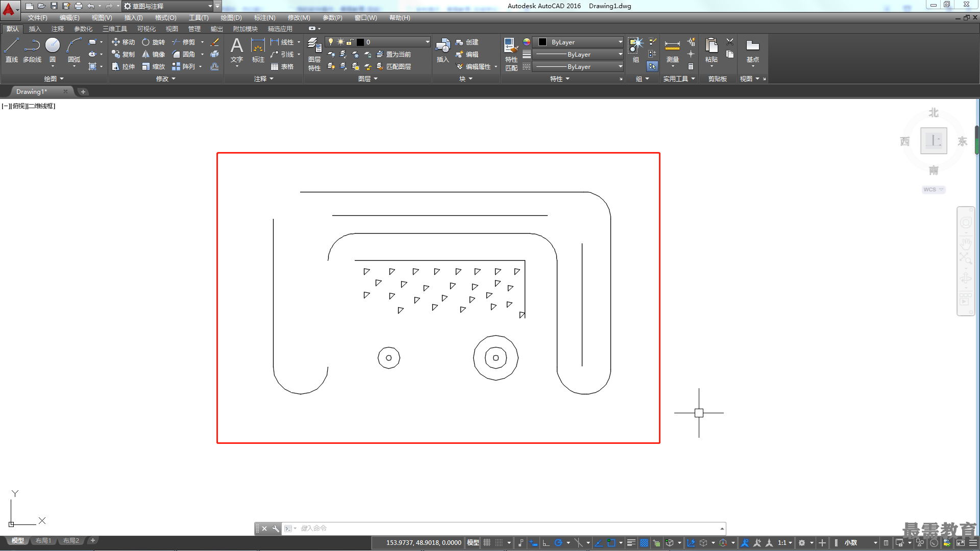Choose the Array (阵列) tool
This screenshot has width=980, height=551.
(183, 66)
